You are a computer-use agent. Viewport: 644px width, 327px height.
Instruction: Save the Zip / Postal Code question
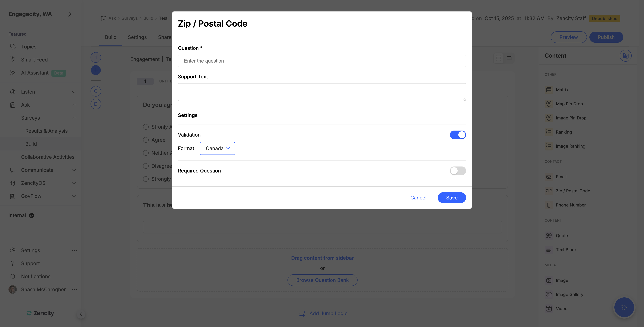[x=451, y=198]
